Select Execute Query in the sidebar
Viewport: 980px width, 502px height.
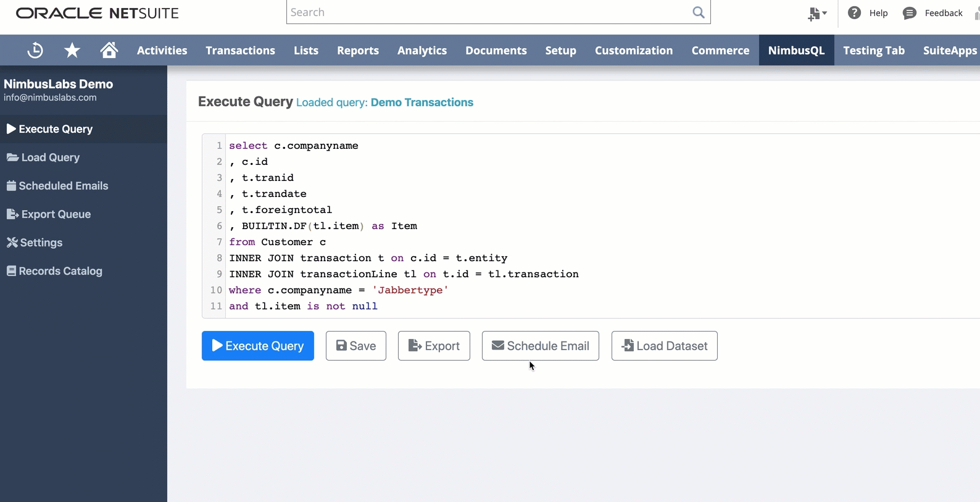pos(83,129)
